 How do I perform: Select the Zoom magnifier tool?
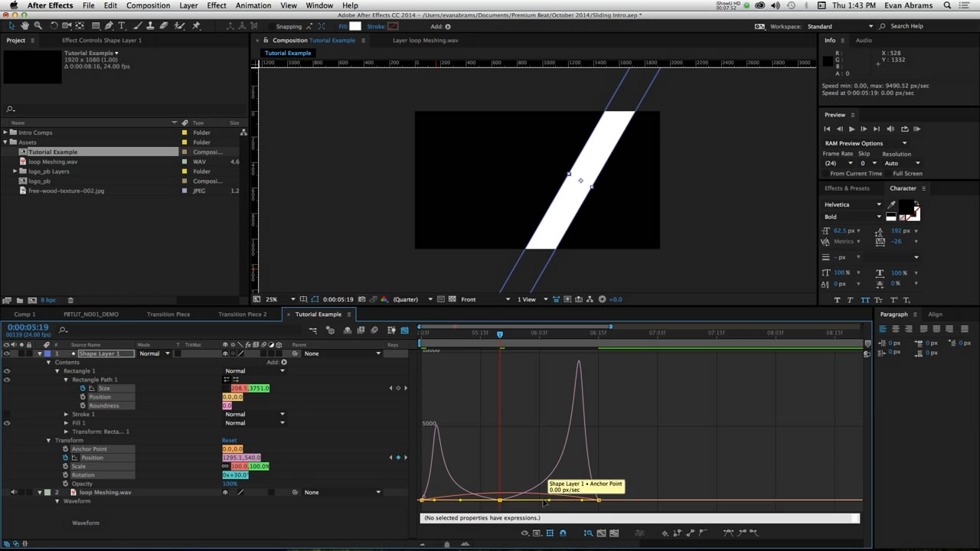click(38, 26)
